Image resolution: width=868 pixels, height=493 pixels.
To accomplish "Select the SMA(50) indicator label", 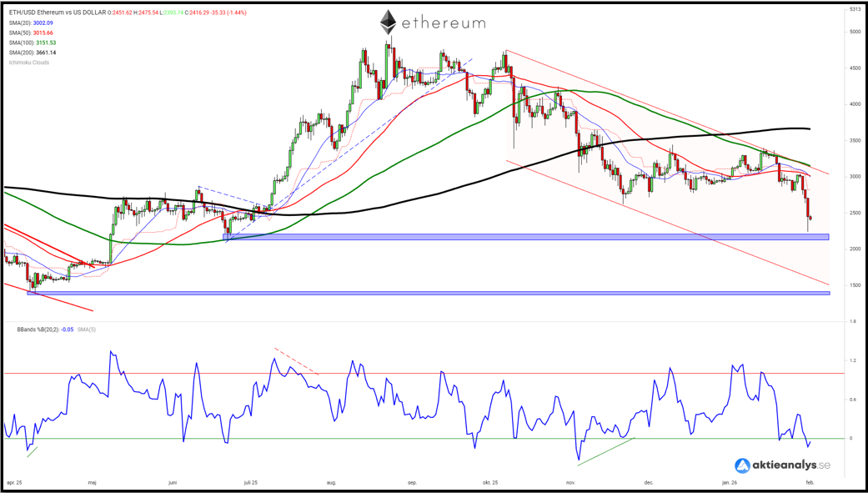I will click(x=20, y=33).
